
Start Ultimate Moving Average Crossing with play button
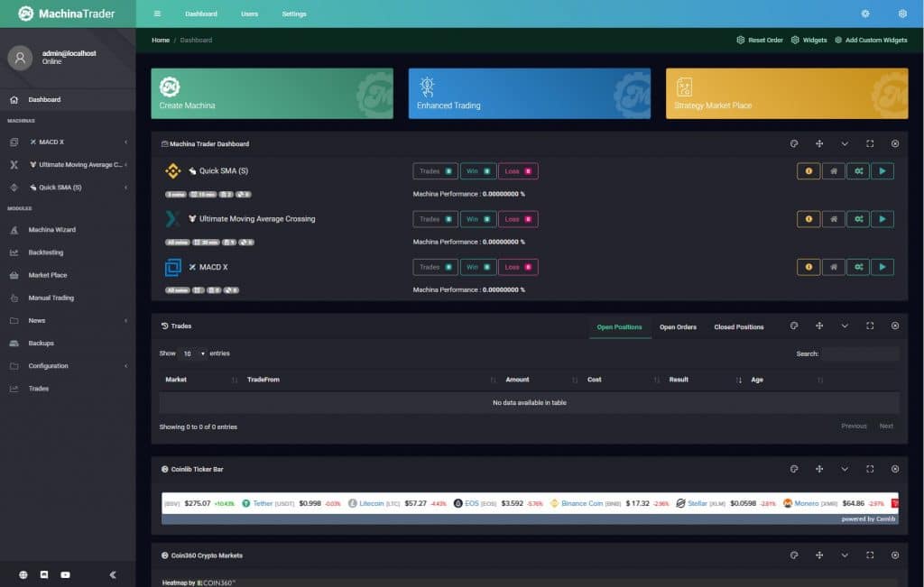point(882,219)
